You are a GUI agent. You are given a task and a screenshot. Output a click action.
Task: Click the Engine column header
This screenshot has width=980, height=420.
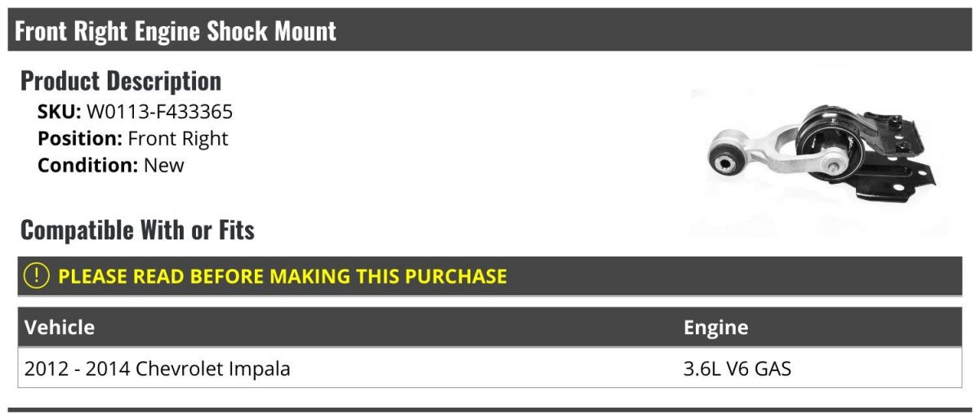pos(715,328)
